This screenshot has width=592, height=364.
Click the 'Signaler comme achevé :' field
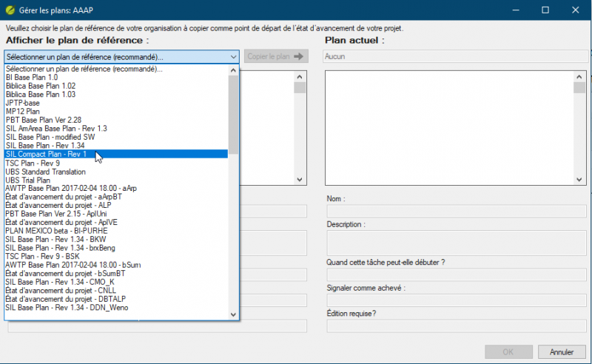click(x=457, y=300)
